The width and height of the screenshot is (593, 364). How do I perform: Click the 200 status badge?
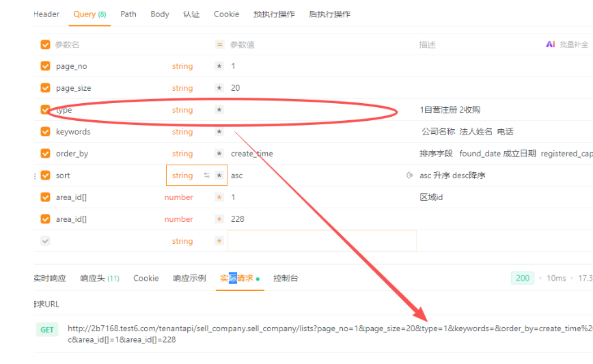pyautogui.click(x=523, y=278)
